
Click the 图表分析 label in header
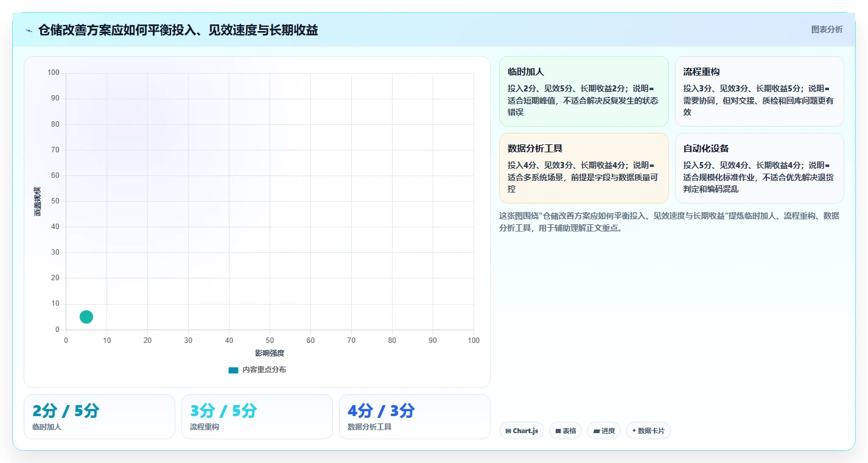pyautogui.click(x=827, y=29)
